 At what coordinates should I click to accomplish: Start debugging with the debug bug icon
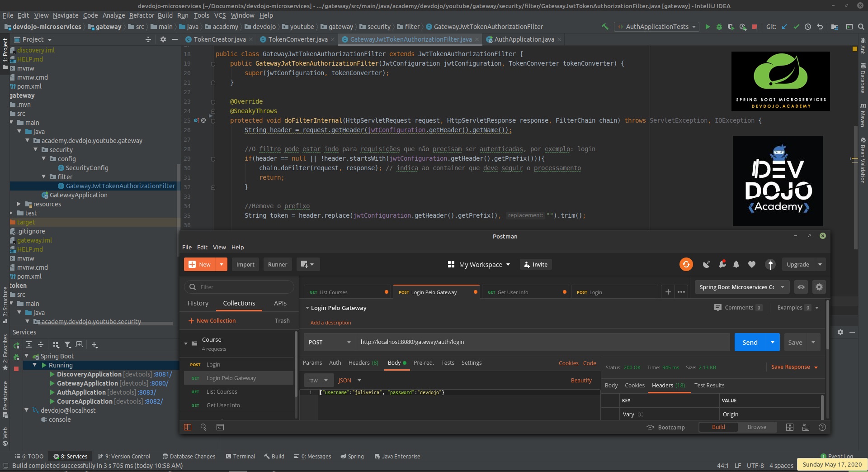[719, 27]
